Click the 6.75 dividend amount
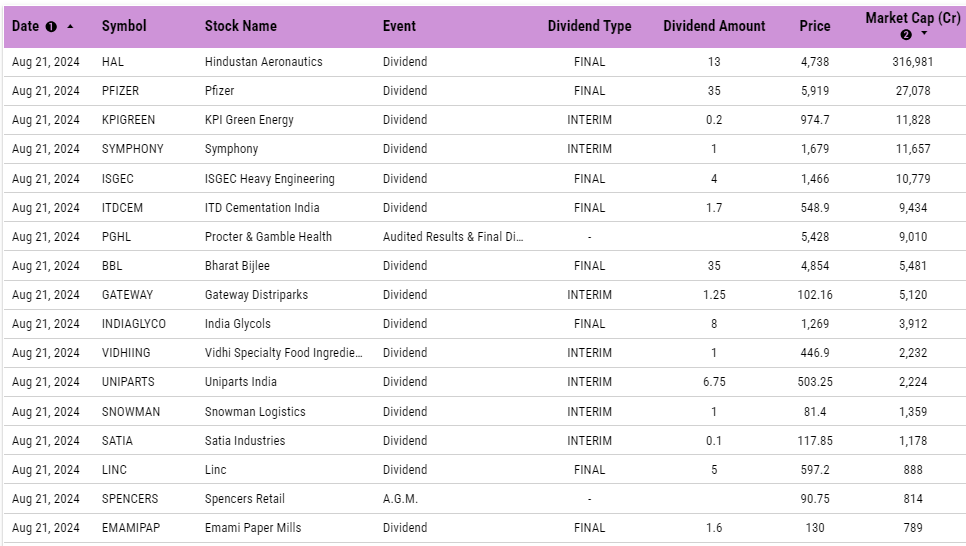This screenshot has height=546, width=966. (714, 381)
